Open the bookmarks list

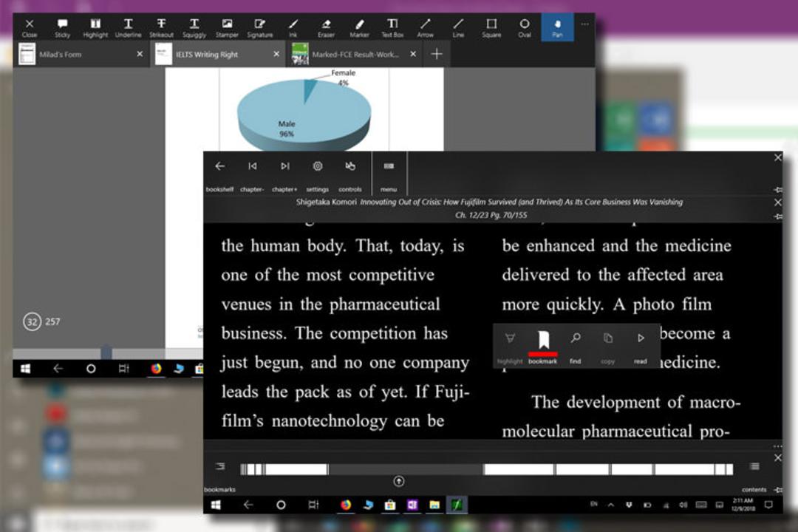pyautogui.click(x=220, y=477)
